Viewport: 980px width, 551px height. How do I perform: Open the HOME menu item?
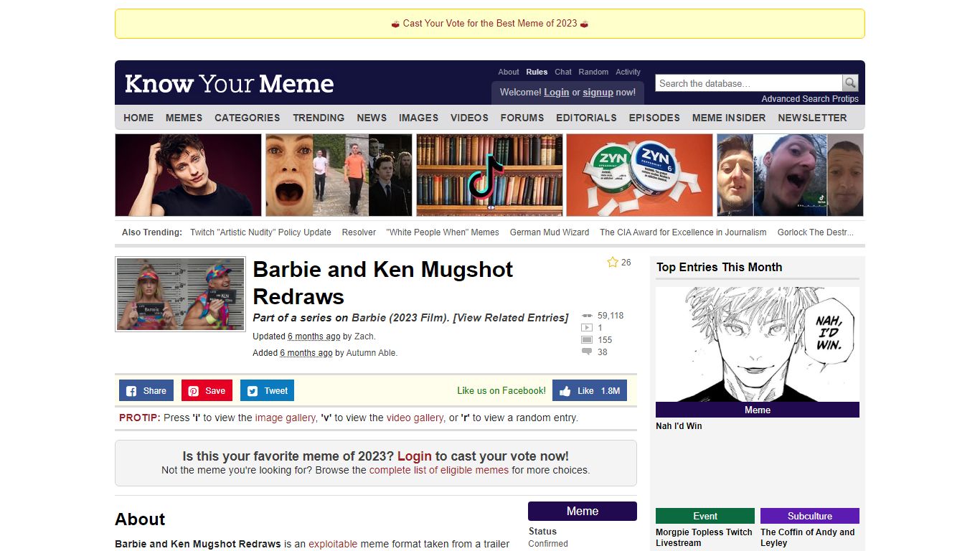(138, 118)
